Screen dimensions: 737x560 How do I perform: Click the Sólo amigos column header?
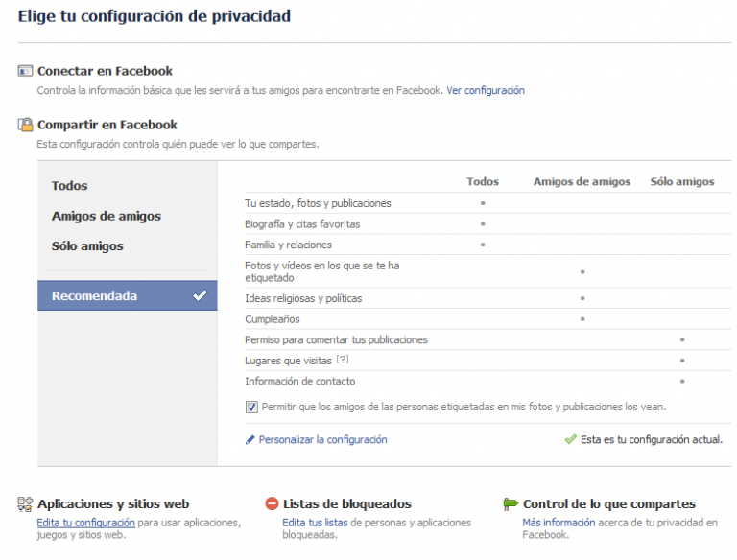(682, 182)
